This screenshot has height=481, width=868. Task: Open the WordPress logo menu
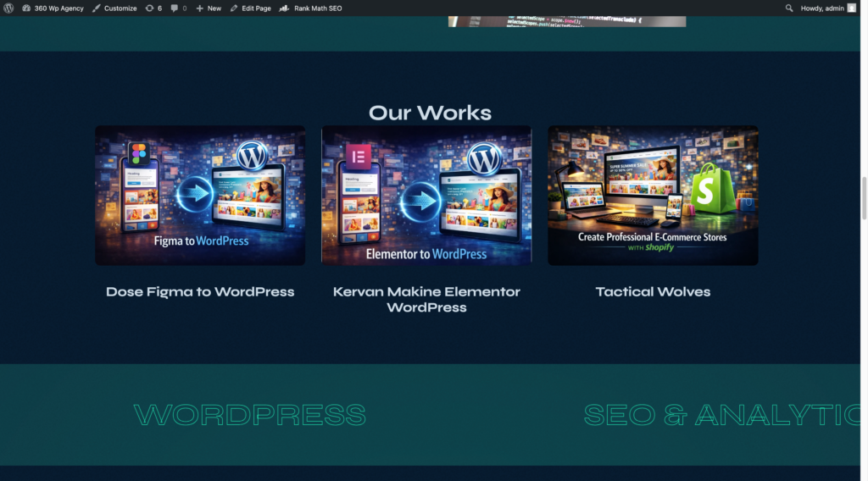point(8,8)
